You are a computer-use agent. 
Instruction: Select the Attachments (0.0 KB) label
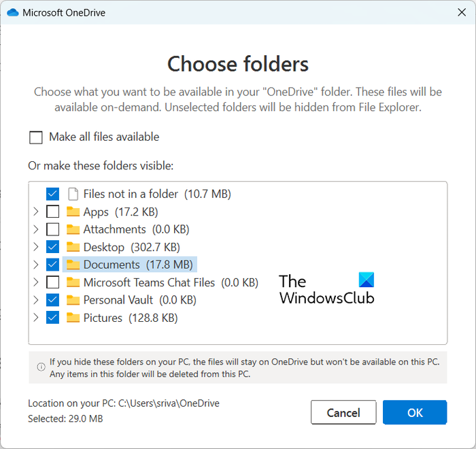coord(136,229)
